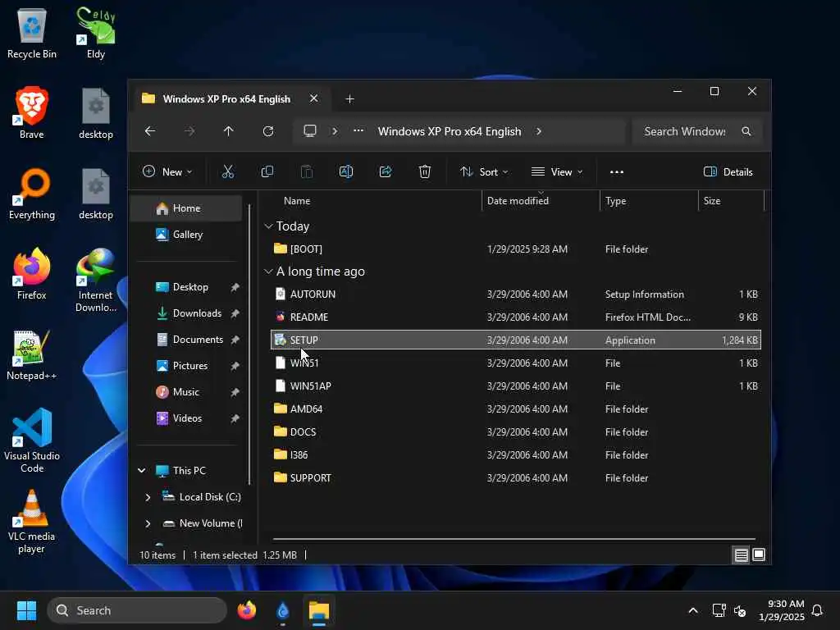Screen dimensions: 840x630
Task: Click chevron after Windows XP Pro x64 English path
Action: click(538, 131)
